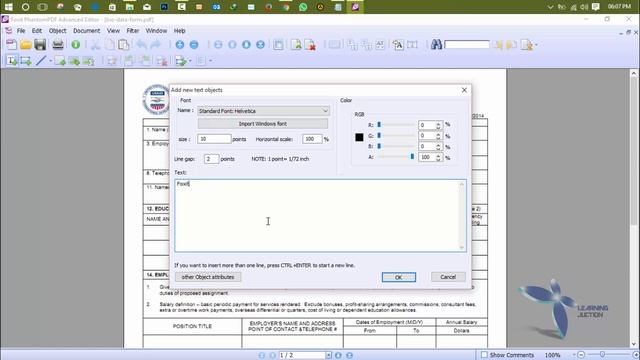The height and width of the screenshot is (360, 640).
Task: Click the Paste clipboard icon
Action: [124, 44]
